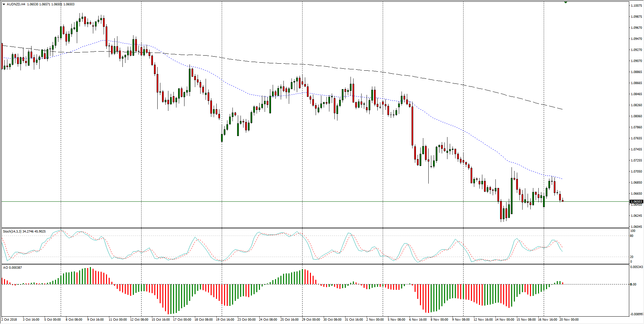This screenshot has width=644, height=324.
Task: Click the 6 Nov 16:00 time label
Action: coord(418,319)
